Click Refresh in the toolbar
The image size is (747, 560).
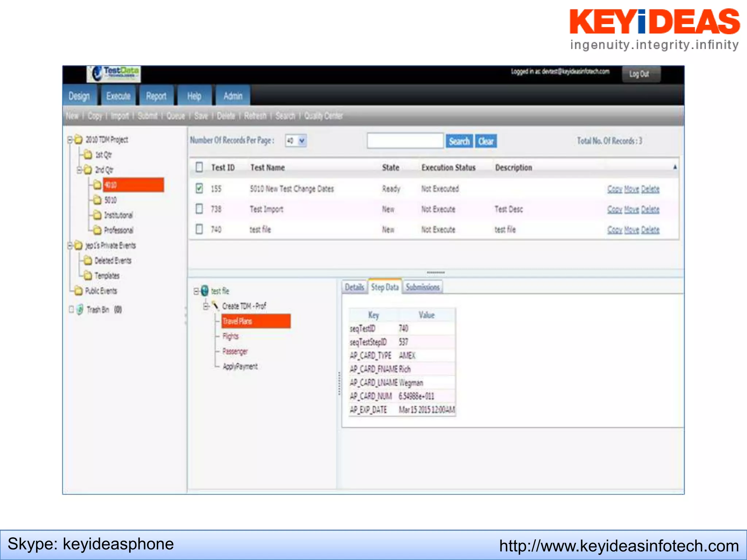tap(255, 116)
